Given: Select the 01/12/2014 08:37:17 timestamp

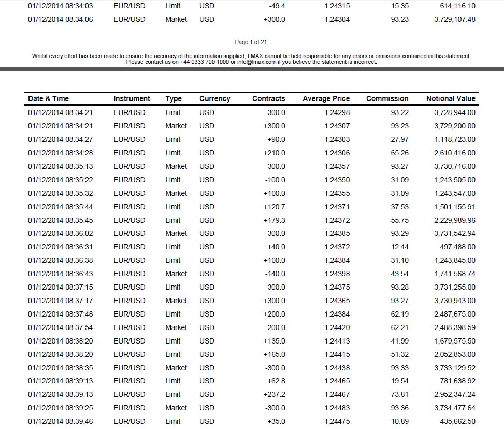Looking at the screenshot, I should [x=61, y=301].
